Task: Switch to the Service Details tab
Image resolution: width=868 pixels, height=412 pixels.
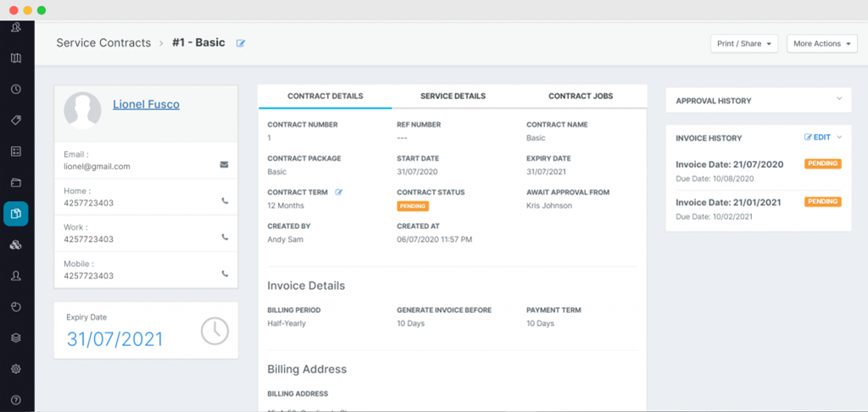Action: tap(453, 97)
